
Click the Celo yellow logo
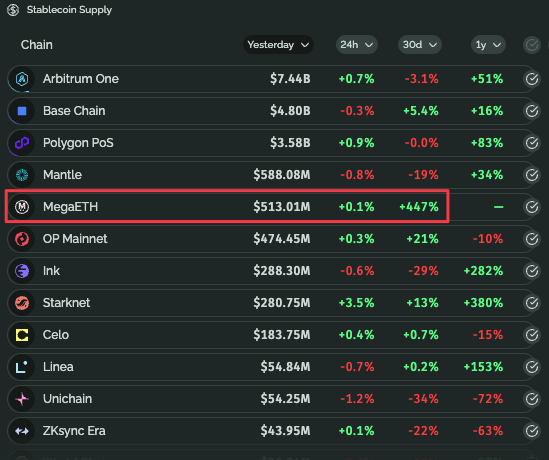[22, 335]
